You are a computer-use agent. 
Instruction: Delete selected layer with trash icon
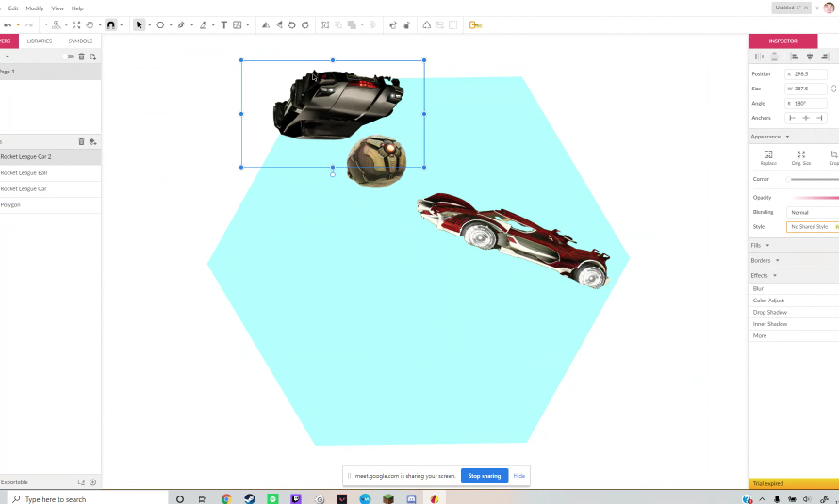coord(81,141)
